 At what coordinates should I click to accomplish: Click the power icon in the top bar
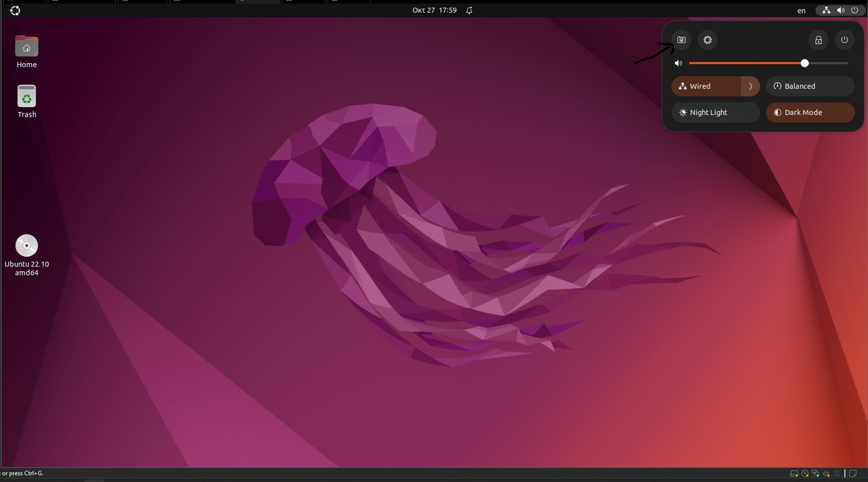(854, 10)
